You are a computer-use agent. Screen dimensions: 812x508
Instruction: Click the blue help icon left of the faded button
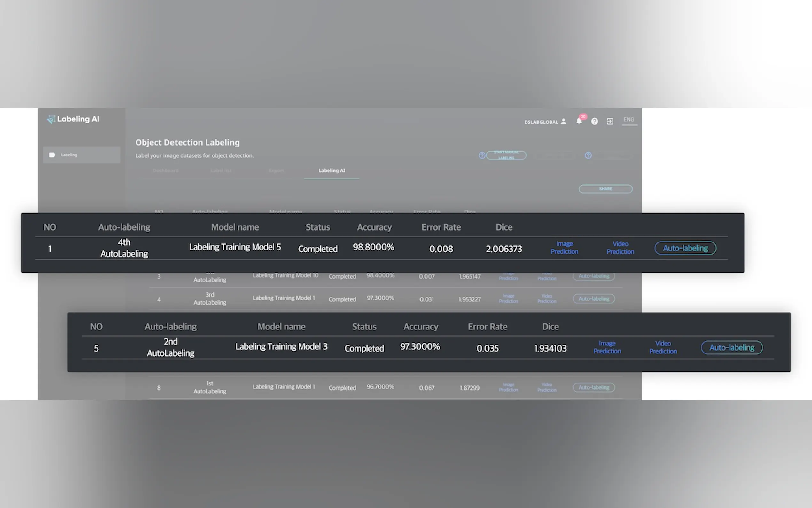tap(588, 155)
